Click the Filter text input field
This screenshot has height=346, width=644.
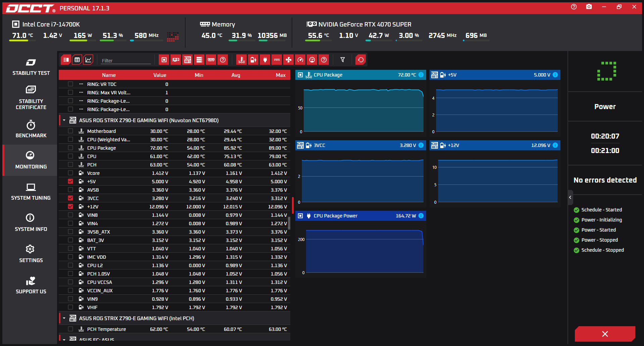pyautogui.click(x=126, y=61)
